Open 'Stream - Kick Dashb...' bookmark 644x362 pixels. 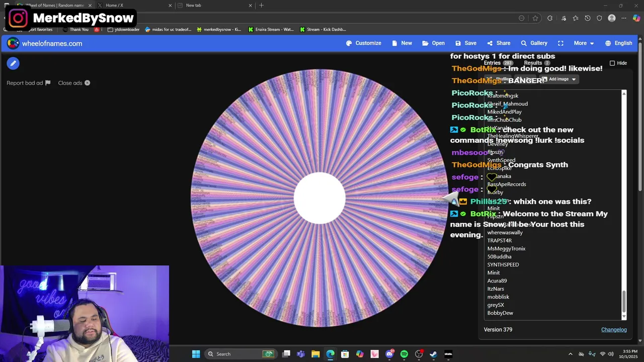point(323,30)
